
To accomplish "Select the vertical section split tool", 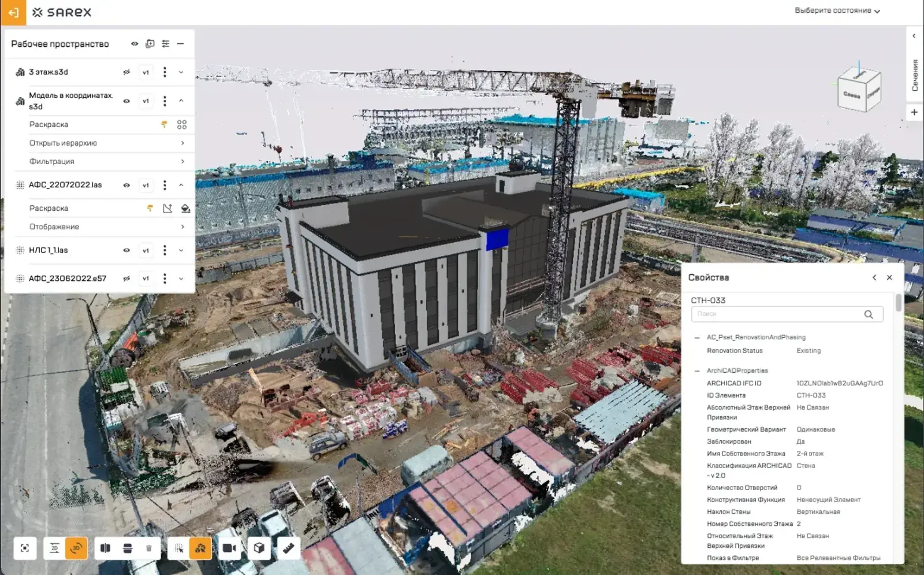I will click(x=105, y=548).
